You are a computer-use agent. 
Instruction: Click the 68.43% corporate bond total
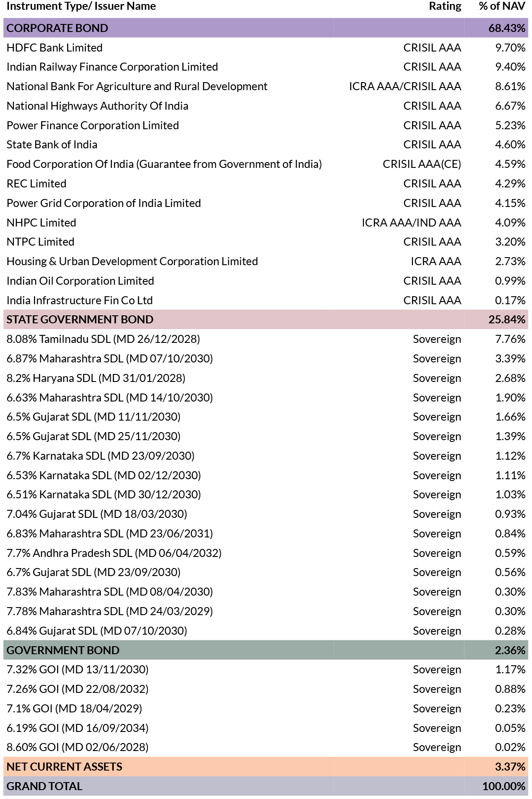point(507,28)
